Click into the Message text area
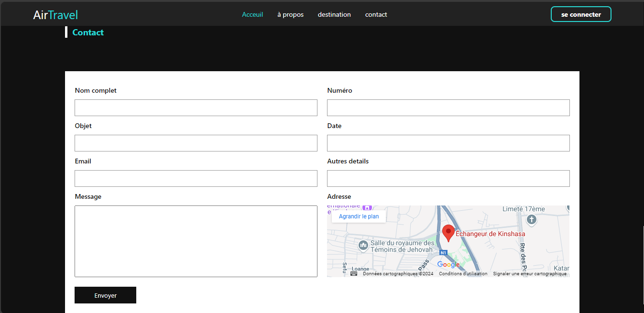644x313 pixels. [x=196, y=241]
